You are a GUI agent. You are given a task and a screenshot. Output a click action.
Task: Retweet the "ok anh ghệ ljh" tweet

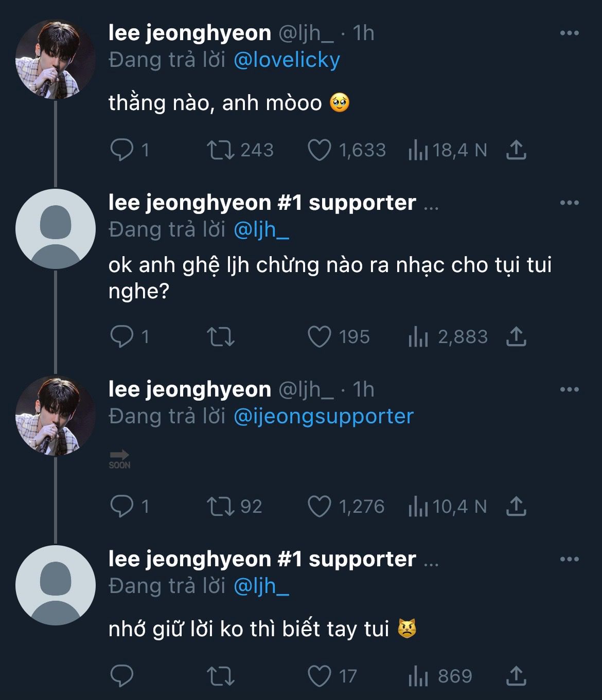point(220,337)
